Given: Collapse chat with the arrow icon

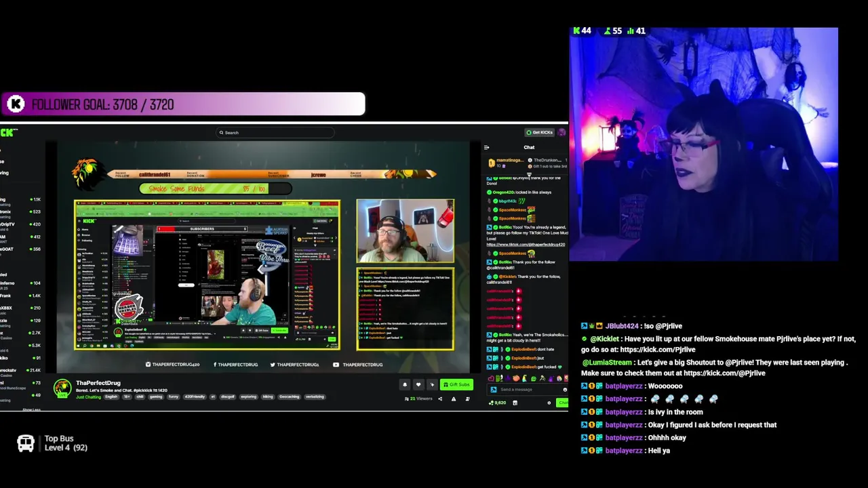Looking at the screenshot, I should pos(486,147).
